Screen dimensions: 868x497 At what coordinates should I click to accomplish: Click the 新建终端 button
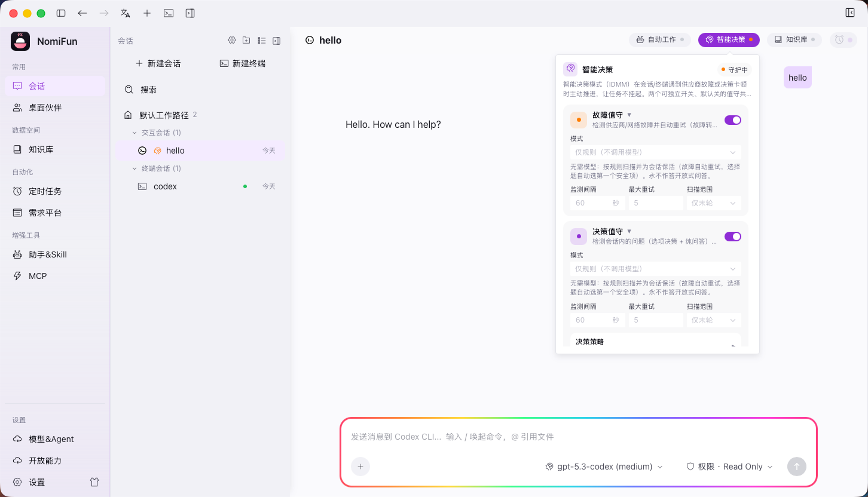[x=243, y=63]
